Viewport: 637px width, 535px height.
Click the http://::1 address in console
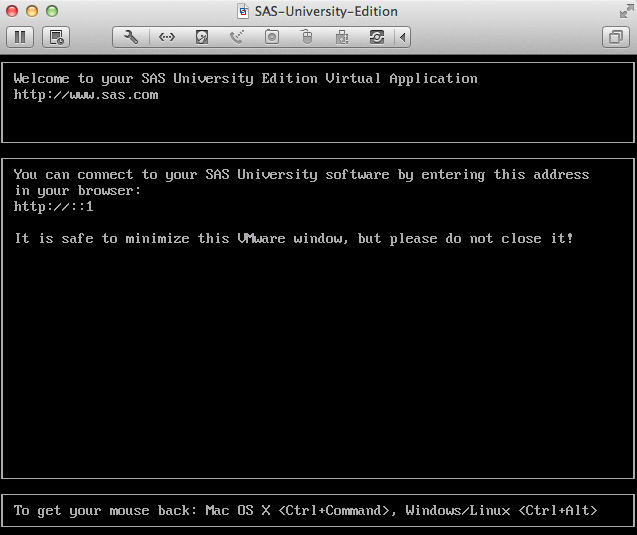pos(53,206)
